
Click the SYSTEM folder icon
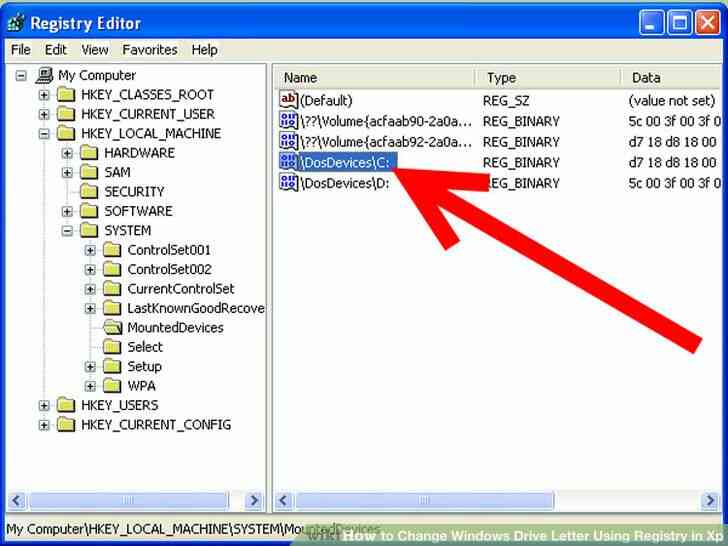click(89, 231)
